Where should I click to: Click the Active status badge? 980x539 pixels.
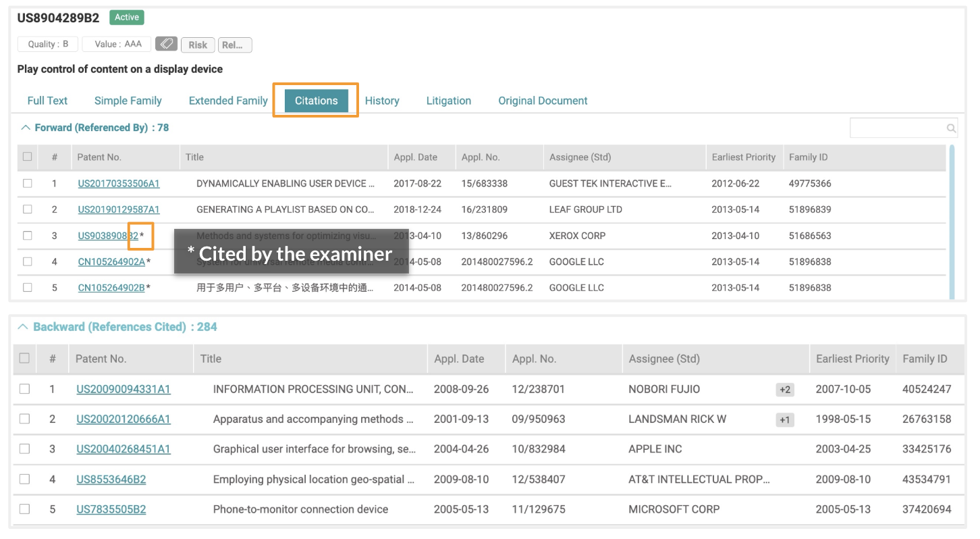tap(127, 18)
